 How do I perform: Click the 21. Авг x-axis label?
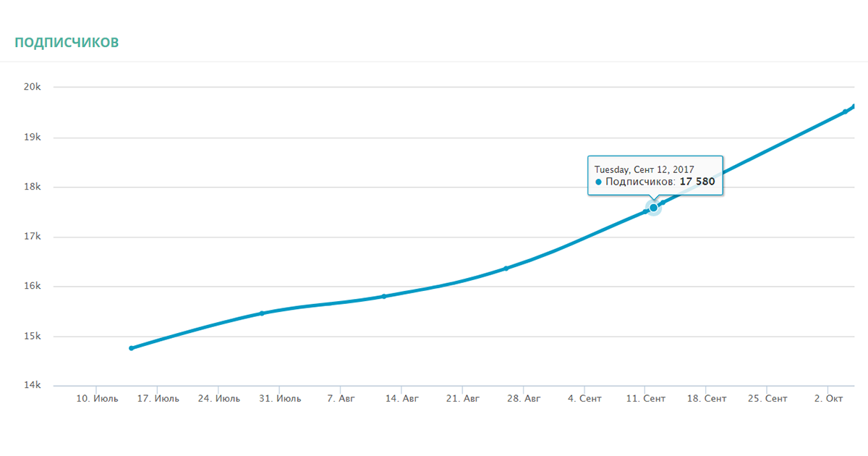click(x=462, y=399)
